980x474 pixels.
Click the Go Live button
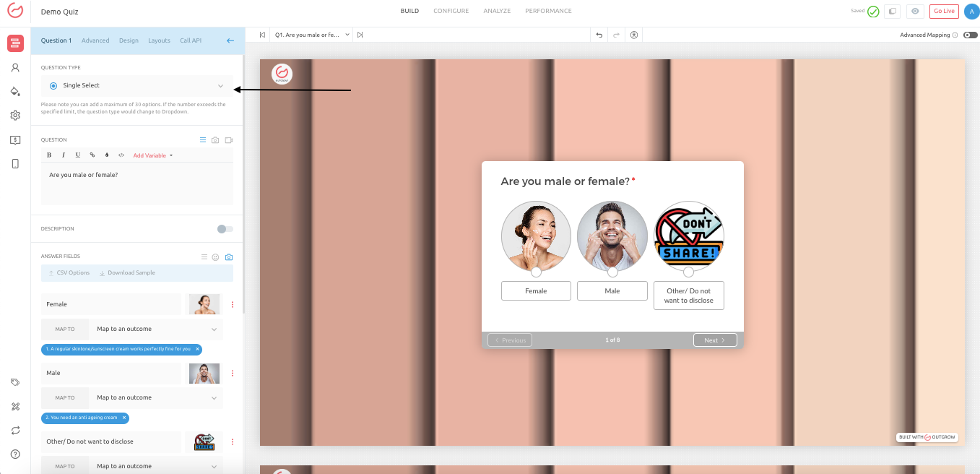944,11
